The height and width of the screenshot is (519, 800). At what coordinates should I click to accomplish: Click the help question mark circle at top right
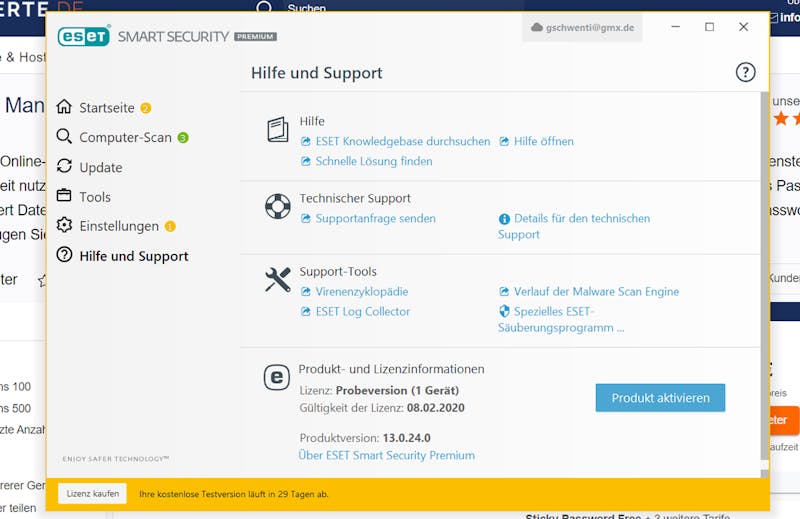(x=745, y=72)
